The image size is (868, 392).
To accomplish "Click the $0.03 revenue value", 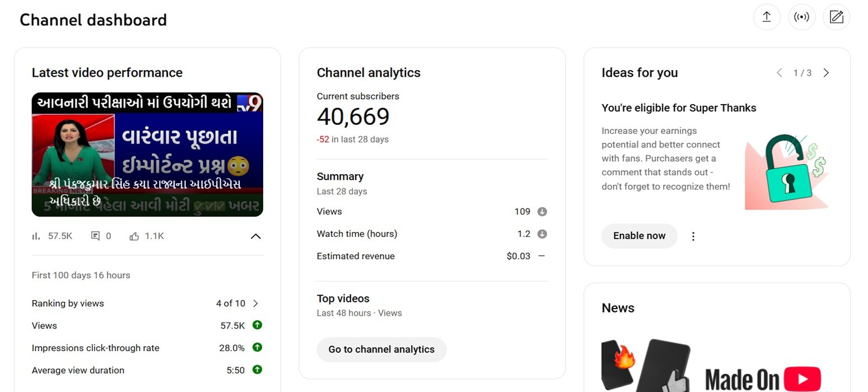I will (519, 256).
